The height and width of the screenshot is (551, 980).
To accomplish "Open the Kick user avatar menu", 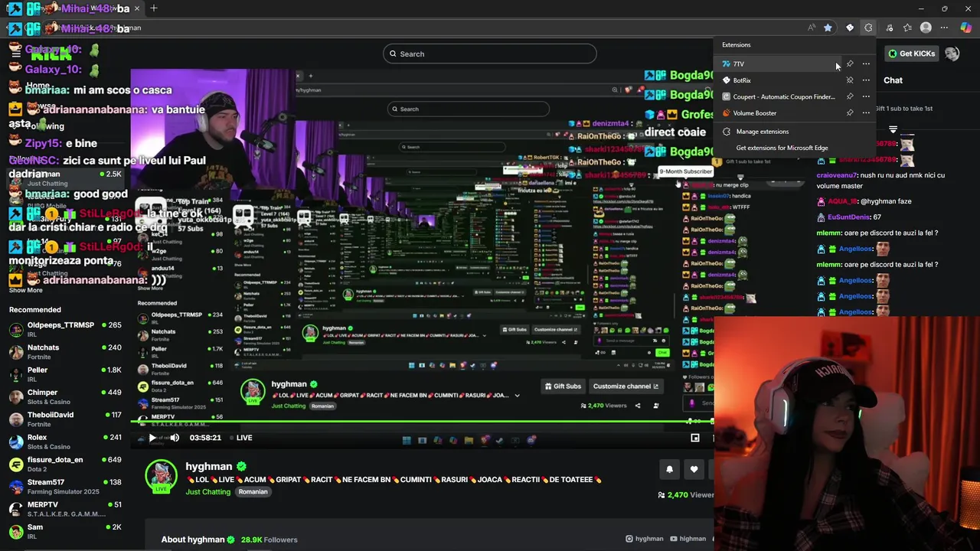I will tap(952, 54).
